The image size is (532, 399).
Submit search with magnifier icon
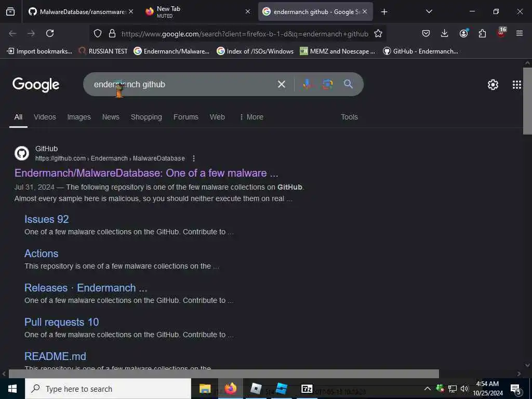(348, 84)
